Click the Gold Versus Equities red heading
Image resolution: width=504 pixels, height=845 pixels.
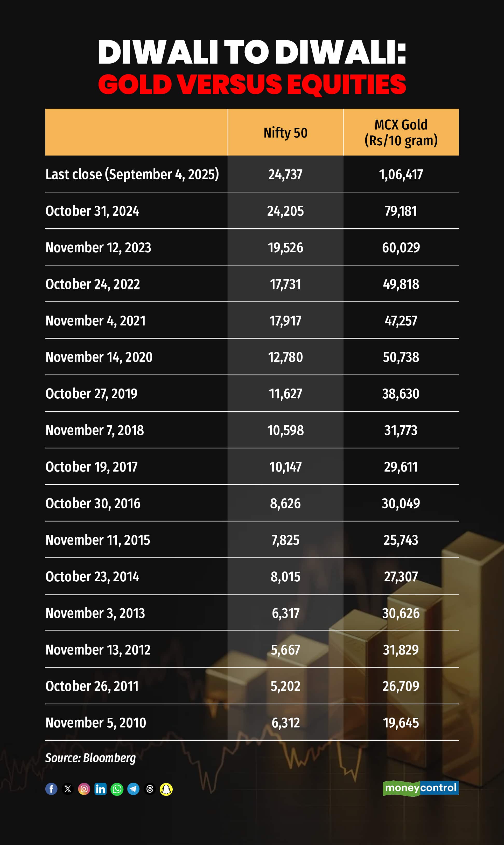252,84
